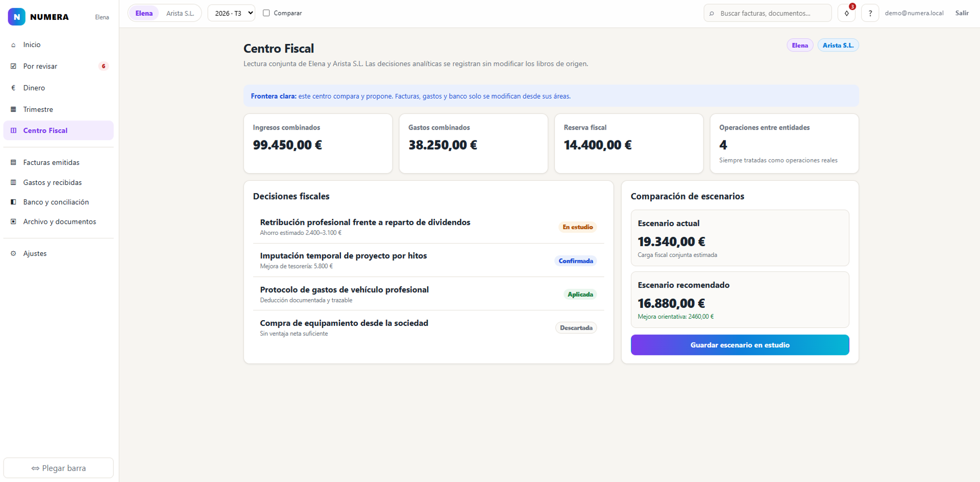Click the Aplicada status badge
This screenshot has height=482, width=980.
580,295
